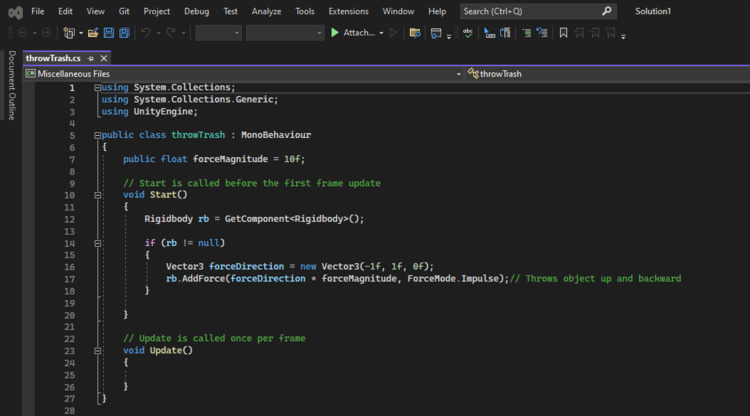Collapse the throwTrash class block
Image resolution: width=750 pixels, height=416 pixels.
[98, 135]
